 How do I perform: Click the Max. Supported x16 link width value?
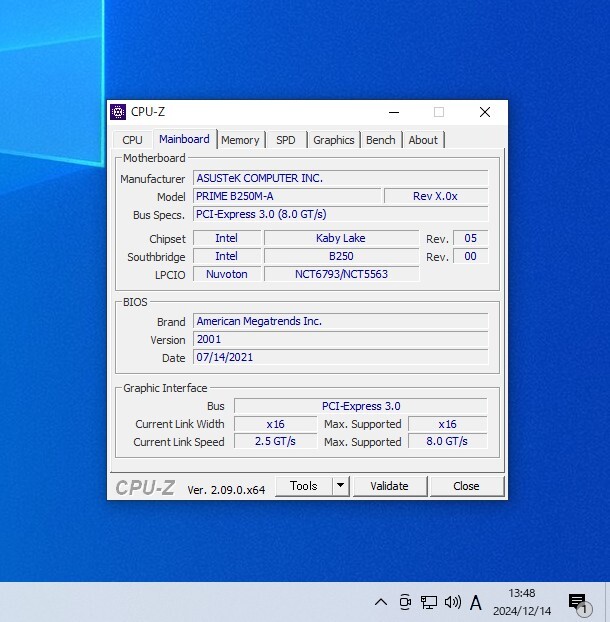448,424
